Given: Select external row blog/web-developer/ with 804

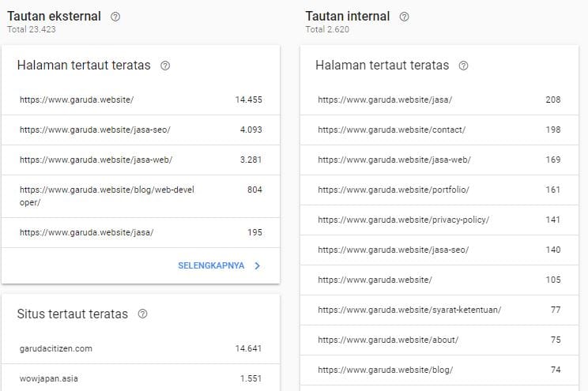Looking at the screenshot, I should click(x=141, y=196).
